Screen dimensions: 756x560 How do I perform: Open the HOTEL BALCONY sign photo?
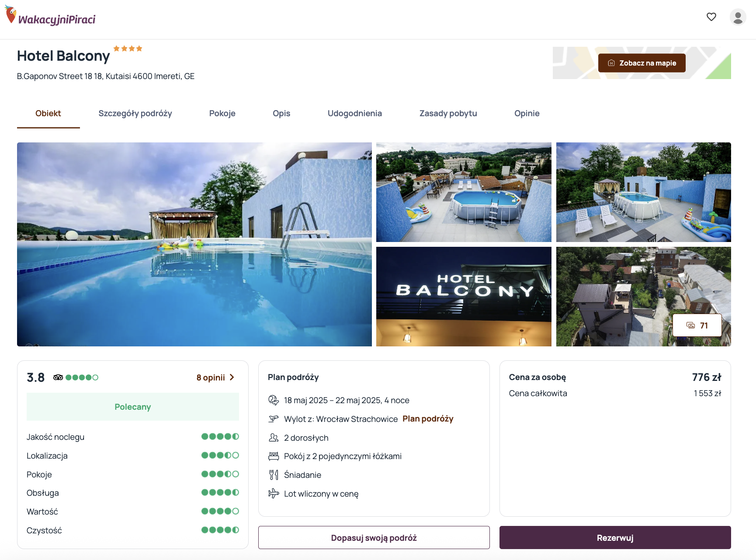464,297
